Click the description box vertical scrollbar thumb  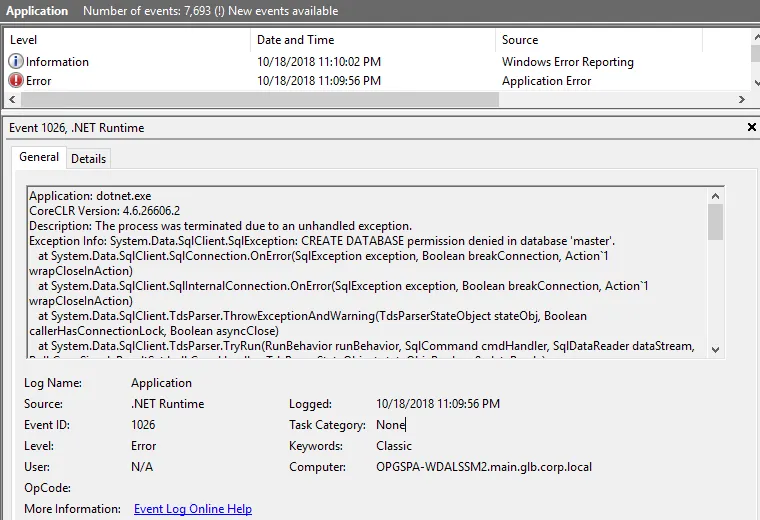(x=715, y=222)
